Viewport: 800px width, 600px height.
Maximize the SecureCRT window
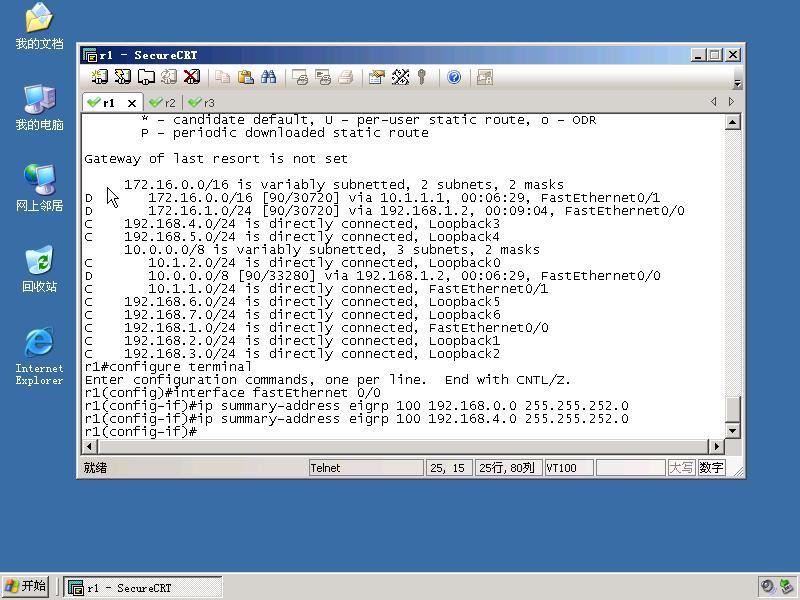coord(715,55)
